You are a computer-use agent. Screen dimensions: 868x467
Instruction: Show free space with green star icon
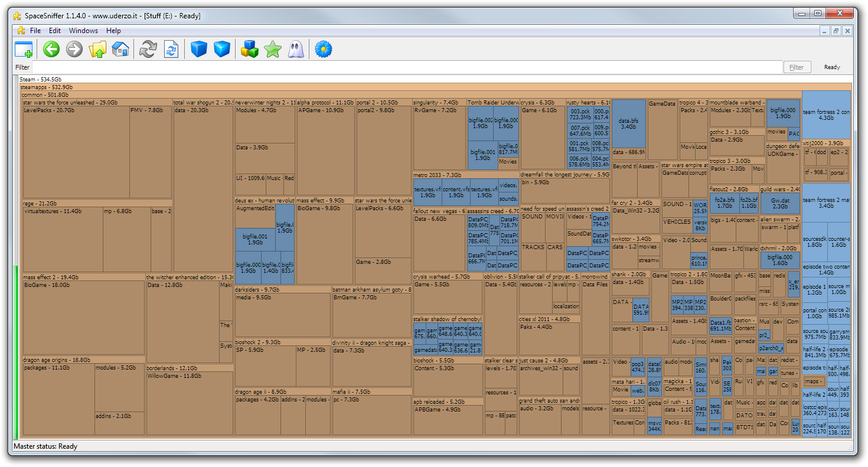coord(273,49)
